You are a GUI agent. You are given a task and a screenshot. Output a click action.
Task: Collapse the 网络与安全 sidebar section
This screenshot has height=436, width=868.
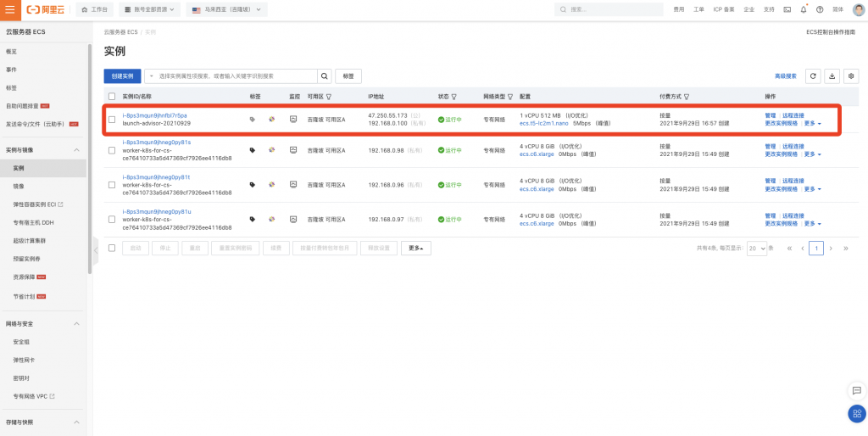77,323
